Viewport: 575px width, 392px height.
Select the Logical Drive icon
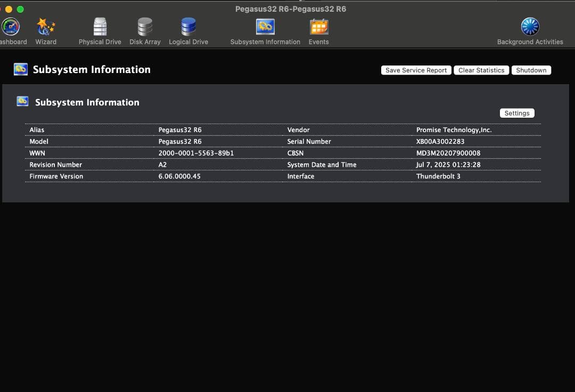[188, 27]
